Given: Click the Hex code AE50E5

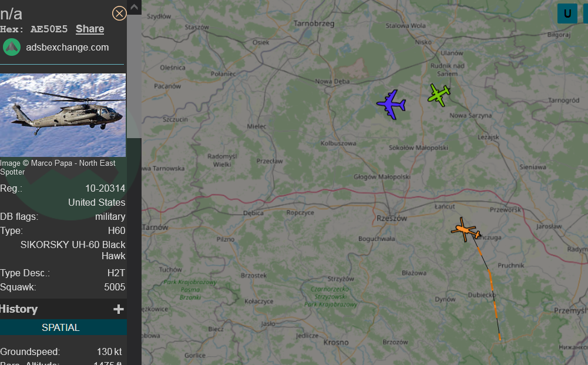Looking at the screenshot, I should 49,29.
